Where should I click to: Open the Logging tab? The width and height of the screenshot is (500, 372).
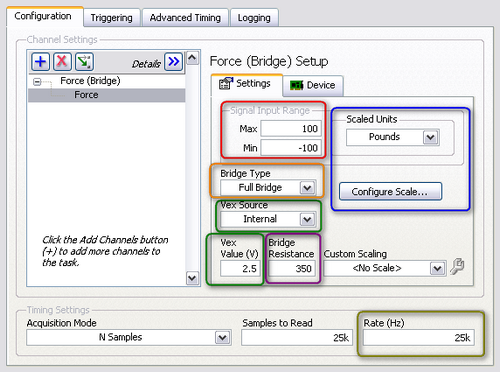point(254,18)
